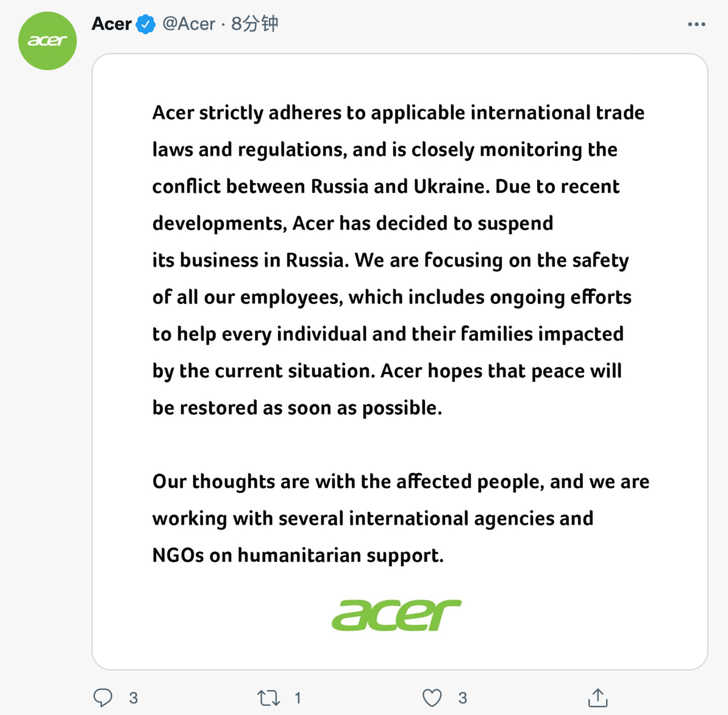
Task: Click the like count number 3
Action: (462, 698)
